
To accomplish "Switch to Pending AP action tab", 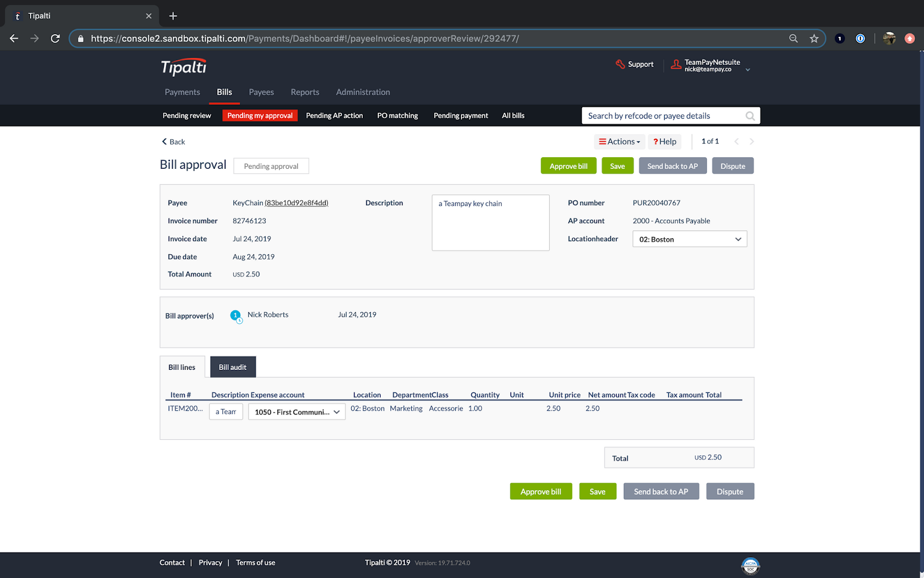I will coord(334,116).
